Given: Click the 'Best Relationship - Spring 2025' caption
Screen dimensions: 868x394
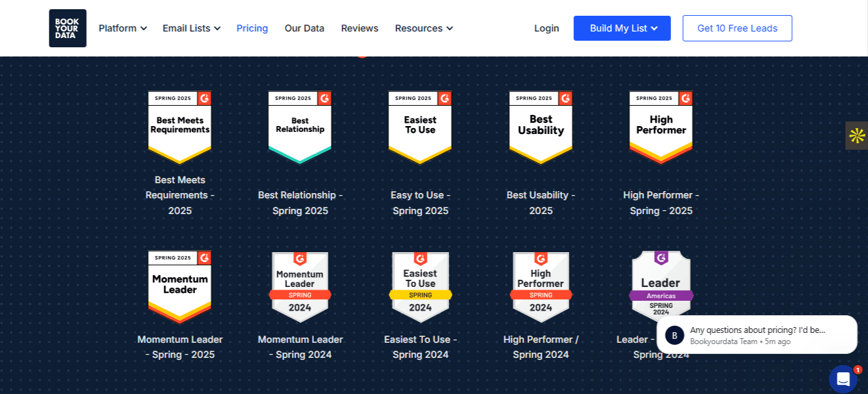Looking at the screenshot, I should point(300,203).
